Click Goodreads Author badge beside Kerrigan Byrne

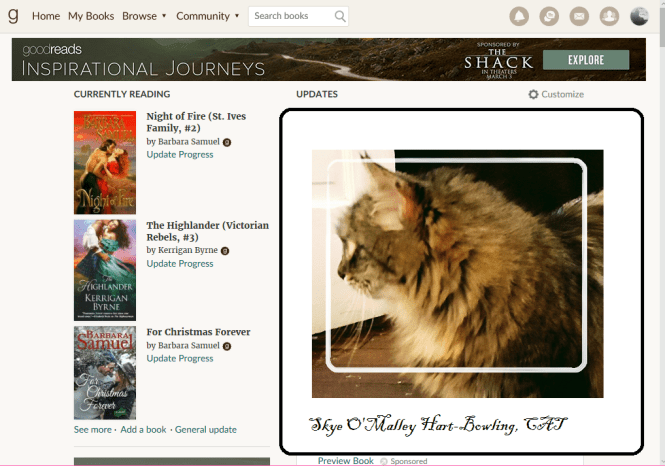tap(225, 250)
